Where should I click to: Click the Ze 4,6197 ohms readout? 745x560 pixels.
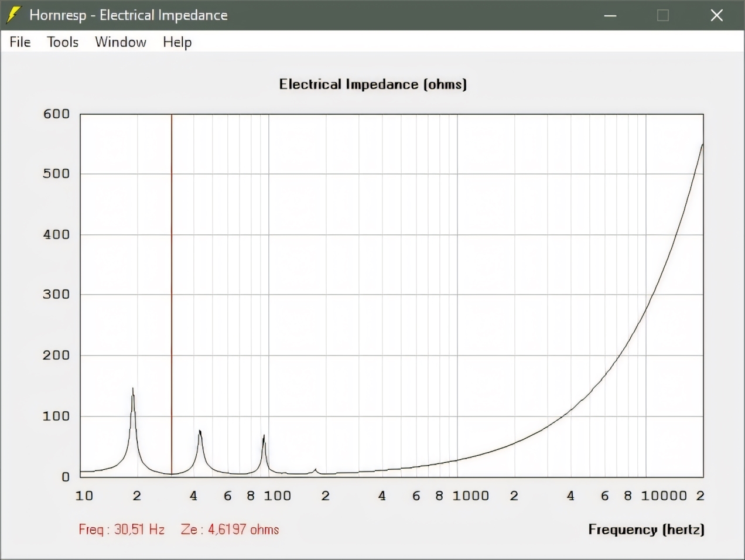click(230, 530)
